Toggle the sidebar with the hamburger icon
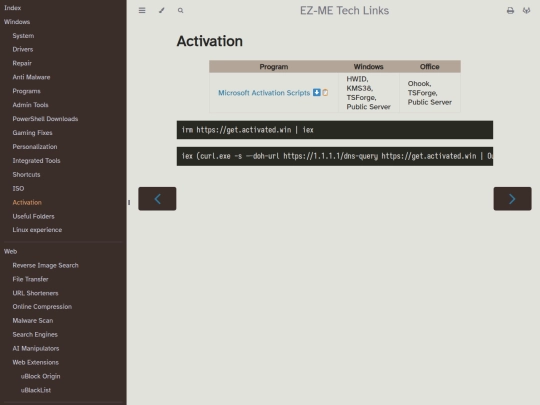540x405 pixels. 142,10
